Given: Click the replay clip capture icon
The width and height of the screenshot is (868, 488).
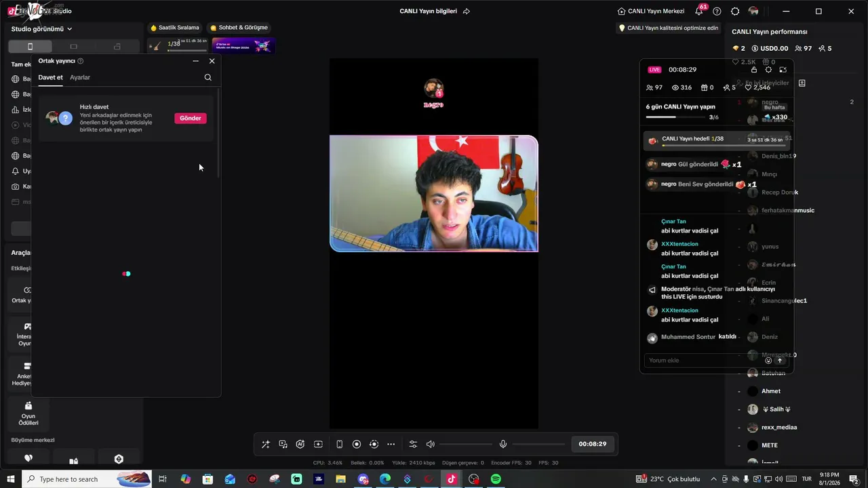Looking at the screenshot, I should pyautogui.click(x=374, y=444).
